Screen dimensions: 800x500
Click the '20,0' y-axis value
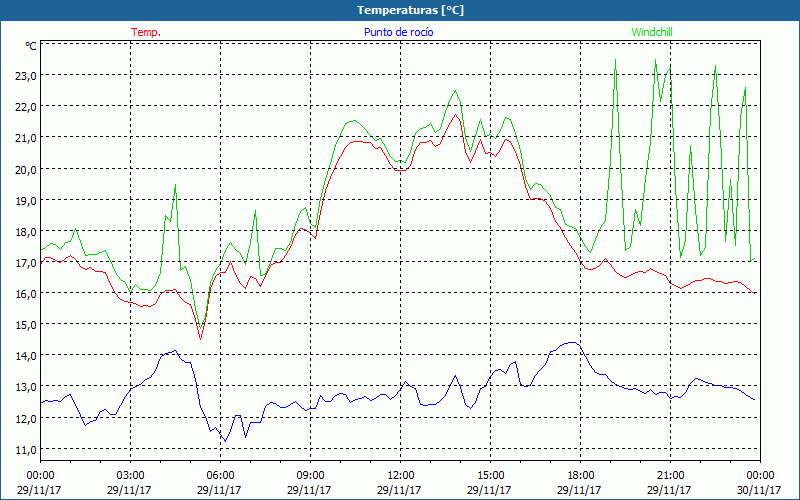tap(26, 169)
